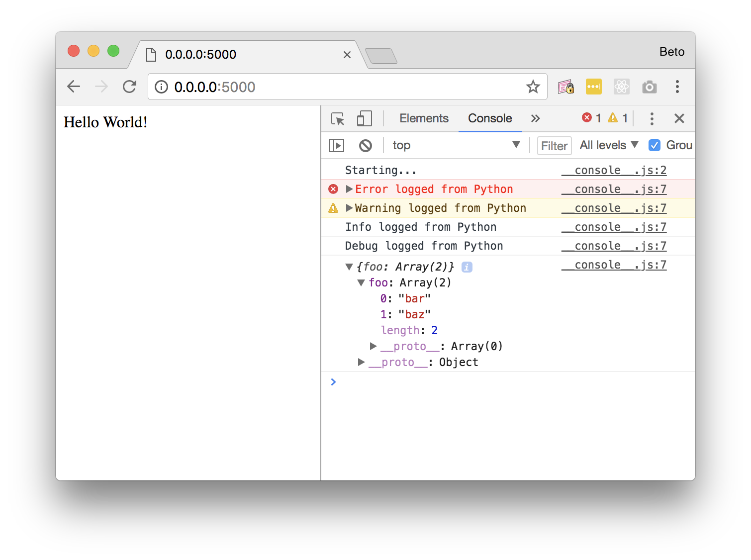Show the console sidebar

337,145
